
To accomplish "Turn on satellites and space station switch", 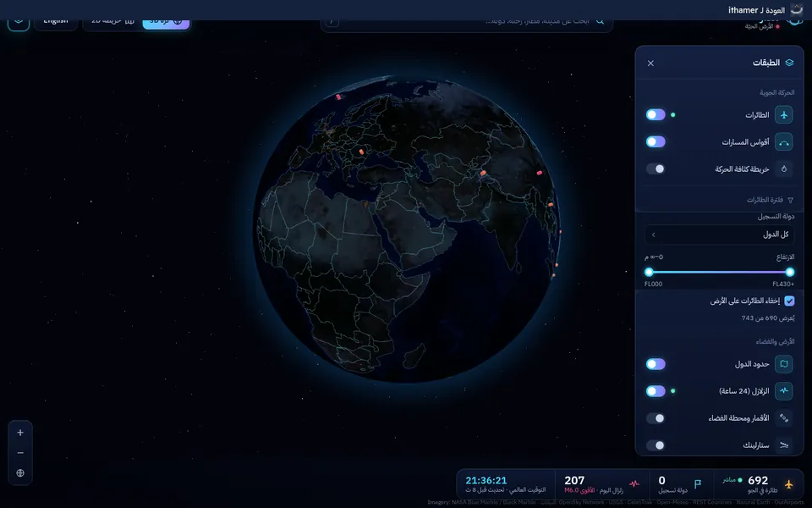I will pos(656,417).
